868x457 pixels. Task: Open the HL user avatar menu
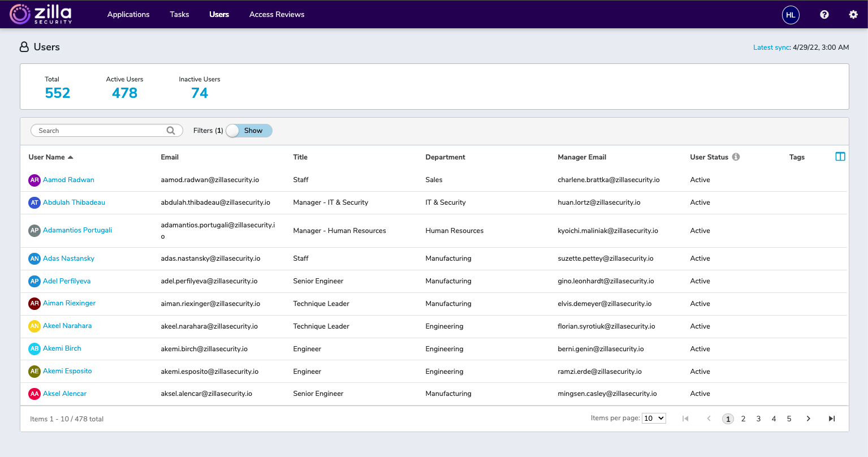791,15
